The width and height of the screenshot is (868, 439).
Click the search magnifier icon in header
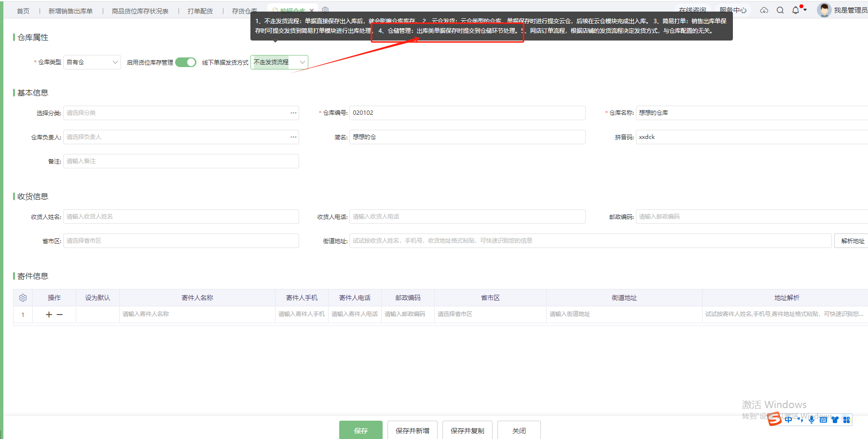pos(780,10)
